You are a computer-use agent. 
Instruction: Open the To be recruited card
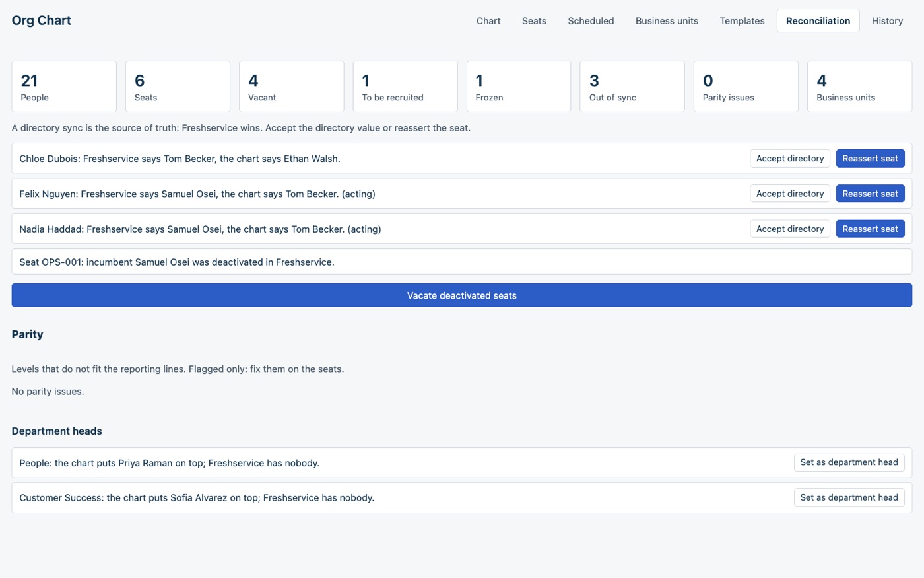pos(405,87)
